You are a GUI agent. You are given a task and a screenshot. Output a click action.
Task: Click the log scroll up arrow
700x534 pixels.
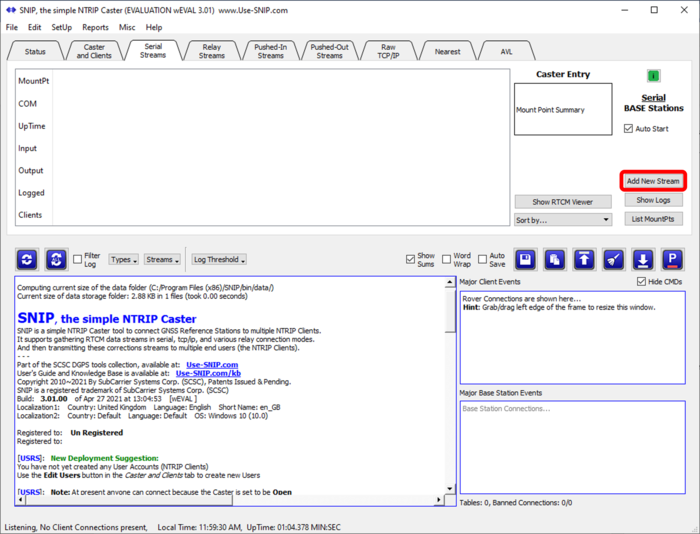450,282
